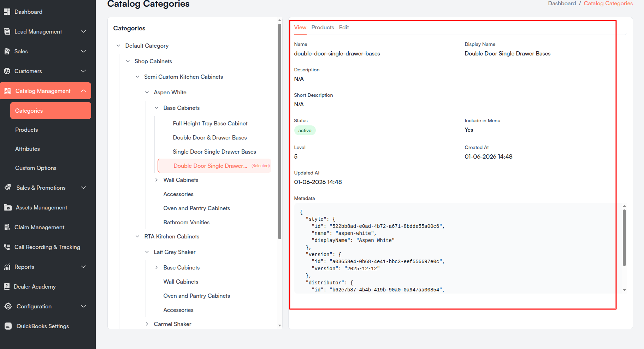Screen dimensions: 644x349
Task: Click the Metadata JSON scrollbar
Action: click(624, 238)
